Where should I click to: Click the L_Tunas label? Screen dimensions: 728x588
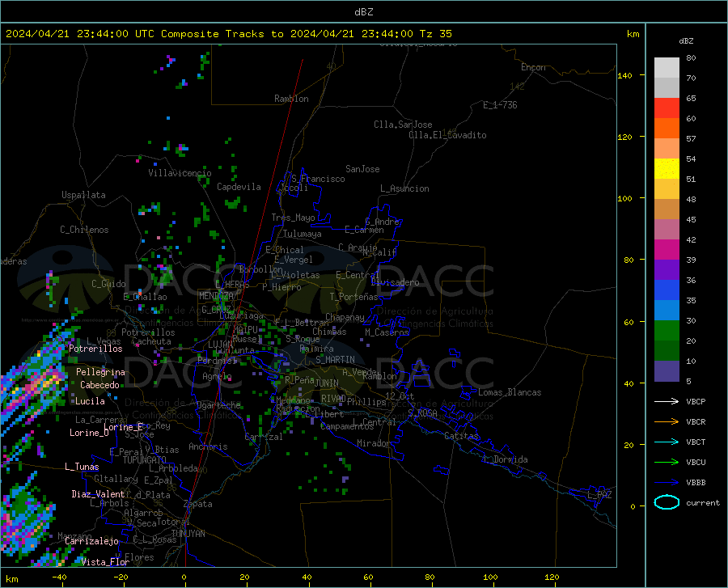coord(82,467)
